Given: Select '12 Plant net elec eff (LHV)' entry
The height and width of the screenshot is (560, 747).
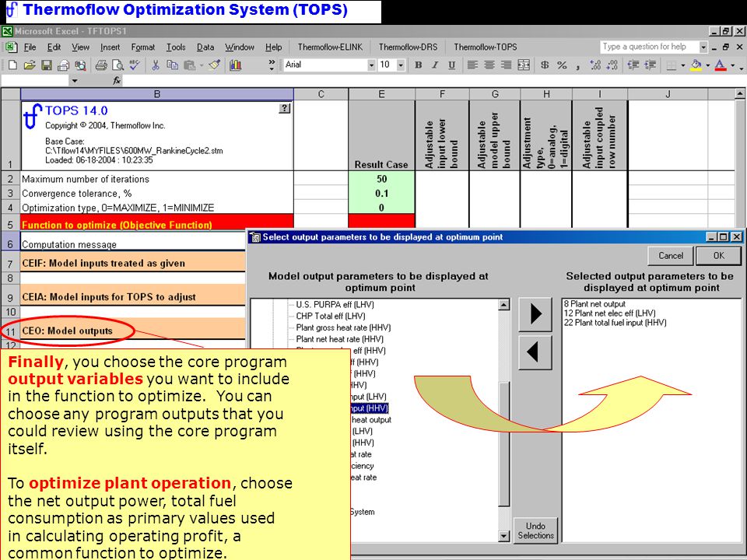Looking at the screenshot, I should (x=609, y=313).
